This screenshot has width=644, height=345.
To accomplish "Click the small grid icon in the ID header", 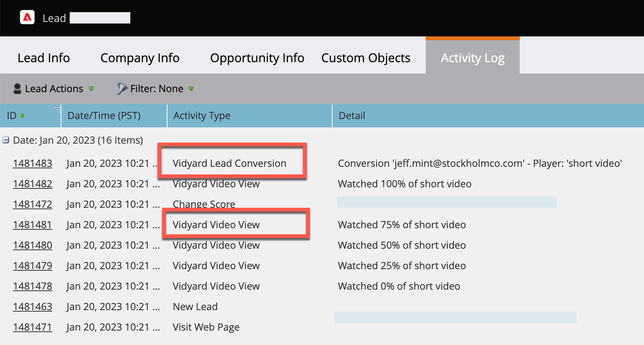I will coord(57,108).
